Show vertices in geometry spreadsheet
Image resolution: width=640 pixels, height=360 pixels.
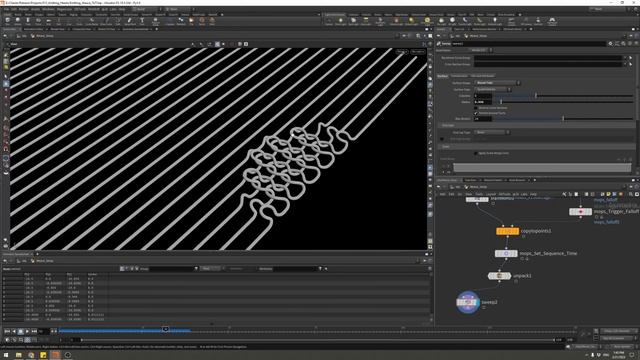(x=127, y=269)
